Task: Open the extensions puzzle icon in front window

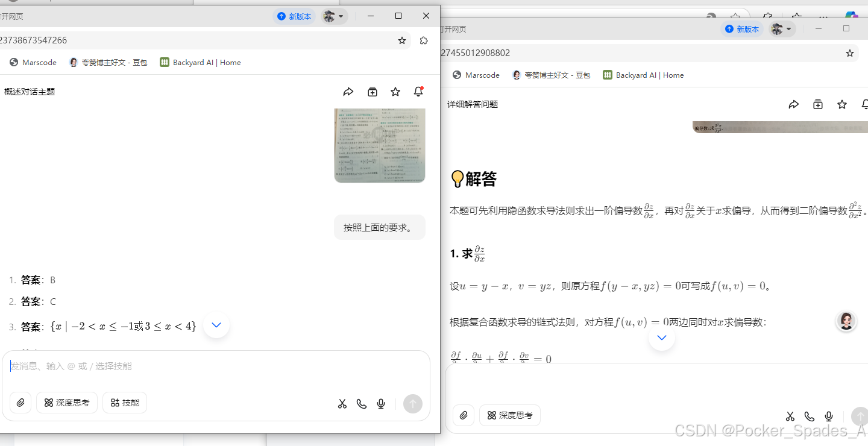Action: 424,40
